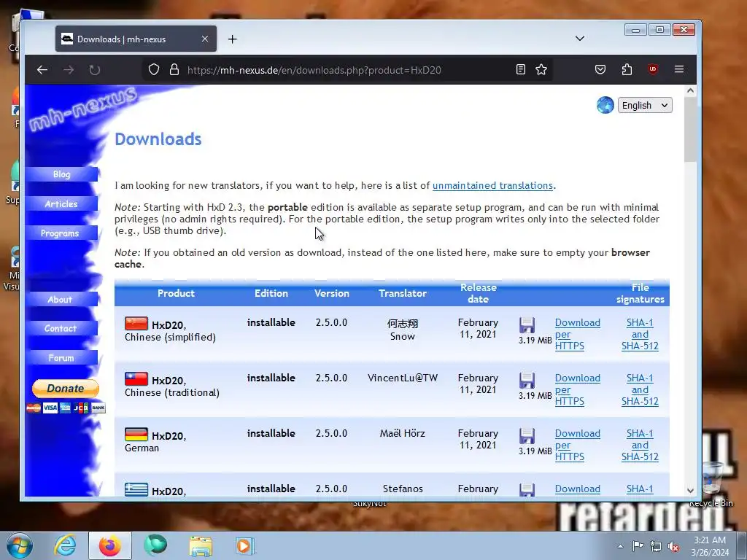Screen dimensions: 747x560
Task: Open the Firefox hamburger menu
Action: pos(679,69)
